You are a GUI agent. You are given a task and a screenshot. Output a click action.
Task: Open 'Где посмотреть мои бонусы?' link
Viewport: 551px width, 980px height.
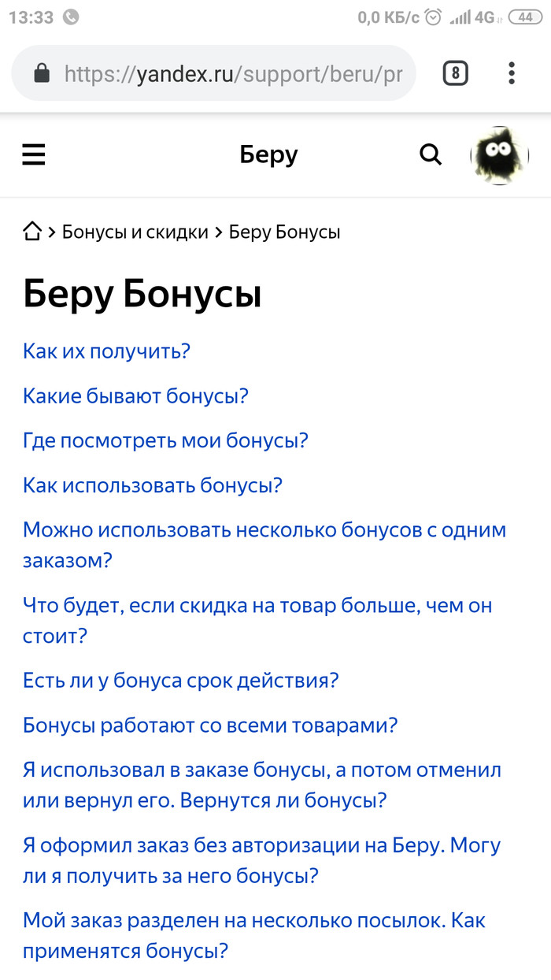(165, 440)
